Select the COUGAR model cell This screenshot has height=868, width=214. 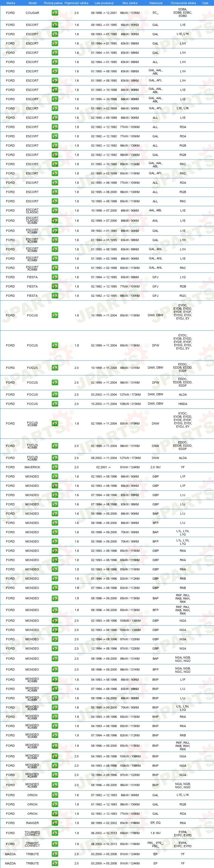32,13
